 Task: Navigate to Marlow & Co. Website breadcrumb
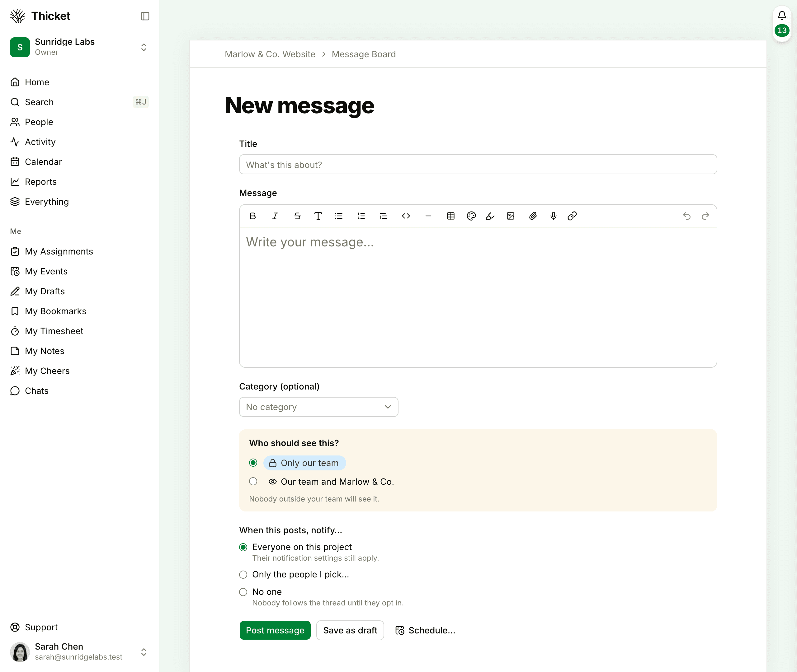[270, 54]
